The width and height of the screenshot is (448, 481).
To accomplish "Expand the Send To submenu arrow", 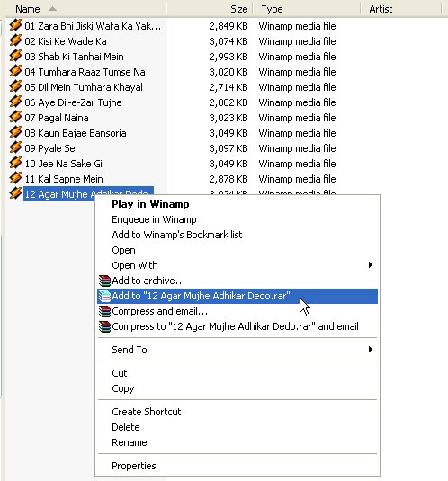I will point(371,350).
